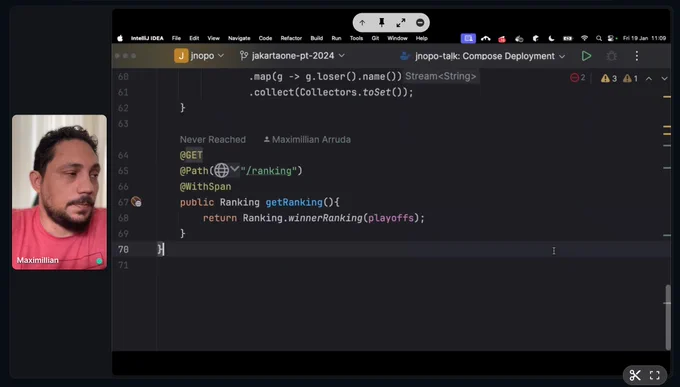The width and height of the screenshot is (680, 387).
Task: Click the getRanking method name
Action: 294,202
